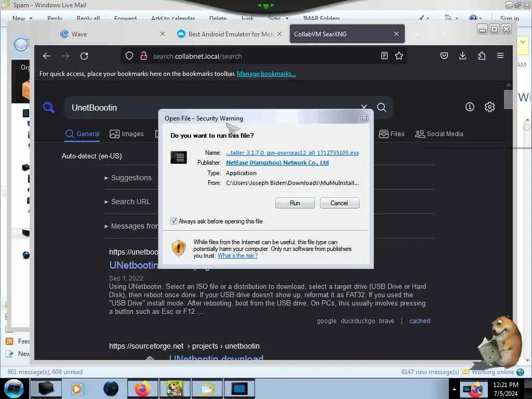
Task: Expand the Search URL section
Action: tap(128, 202)
